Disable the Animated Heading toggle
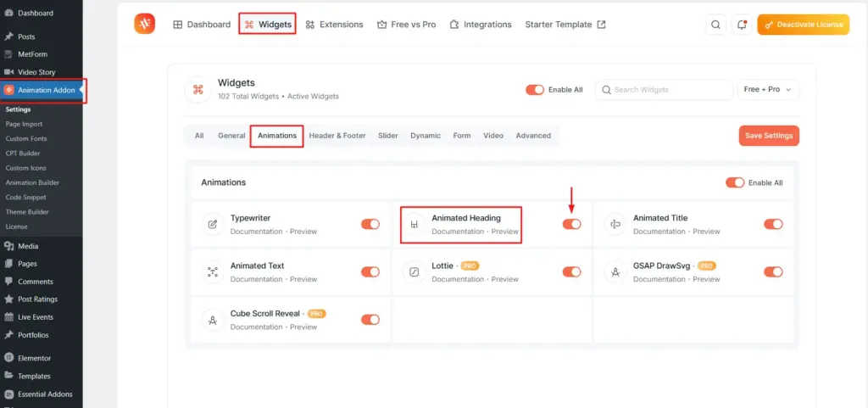Image resolution: width=868 pixels, height=408 pixels. pos(571,224)
